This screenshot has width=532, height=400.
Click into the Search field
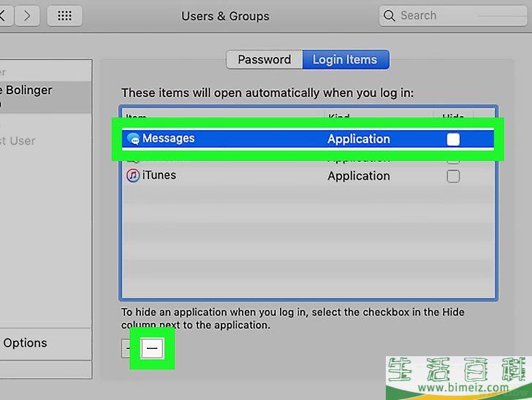(453, 15)
